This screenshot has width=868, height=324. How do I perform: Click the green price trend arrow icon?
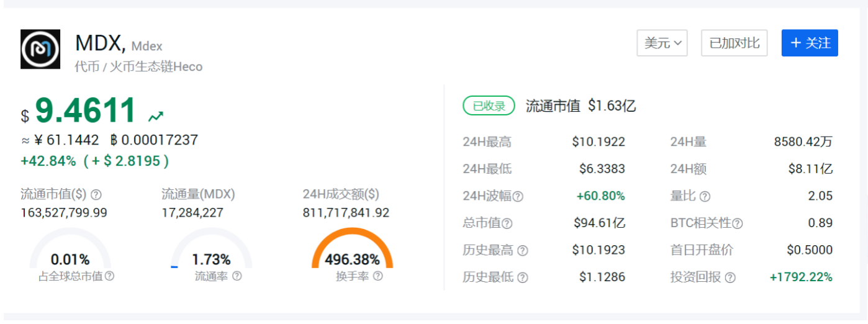point(156,116)
